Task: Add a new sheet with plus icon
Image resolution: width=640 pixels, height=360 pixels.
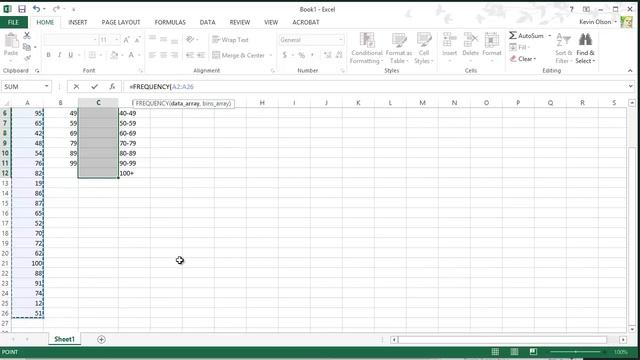Action: click(101, 339)
